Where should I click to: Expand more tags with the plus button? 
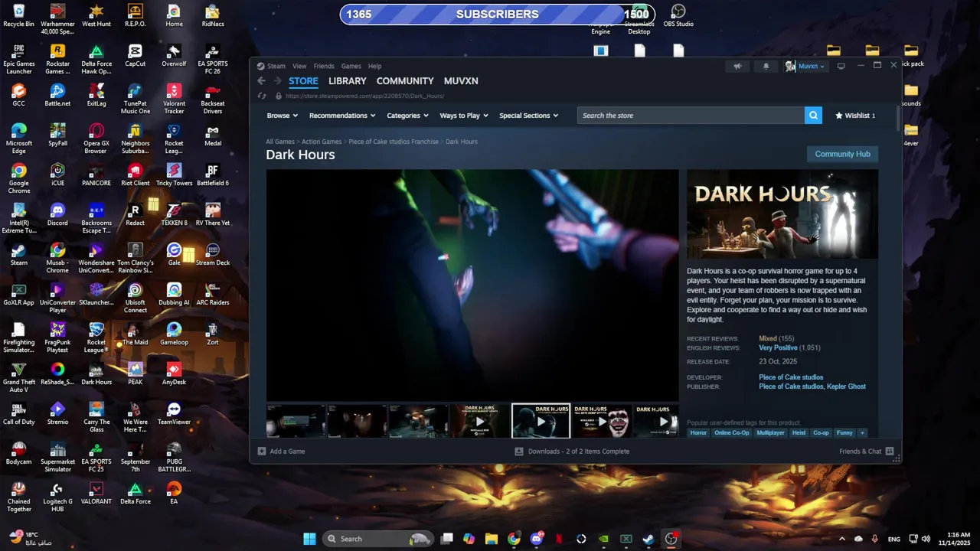click(x=862, y=433)
